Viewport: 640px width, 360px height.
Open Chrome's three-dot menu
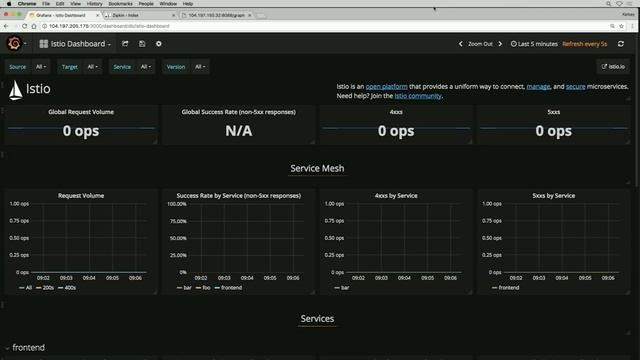tap(632, 26)
